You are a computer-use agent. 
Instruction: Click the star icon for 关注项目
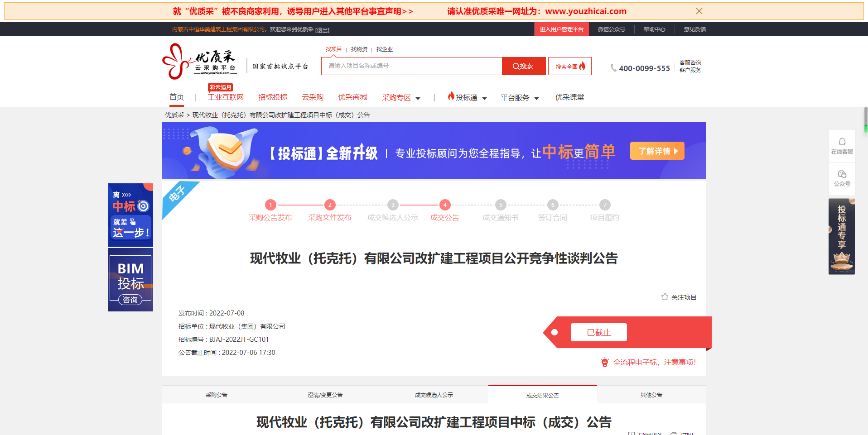[665, 297]
